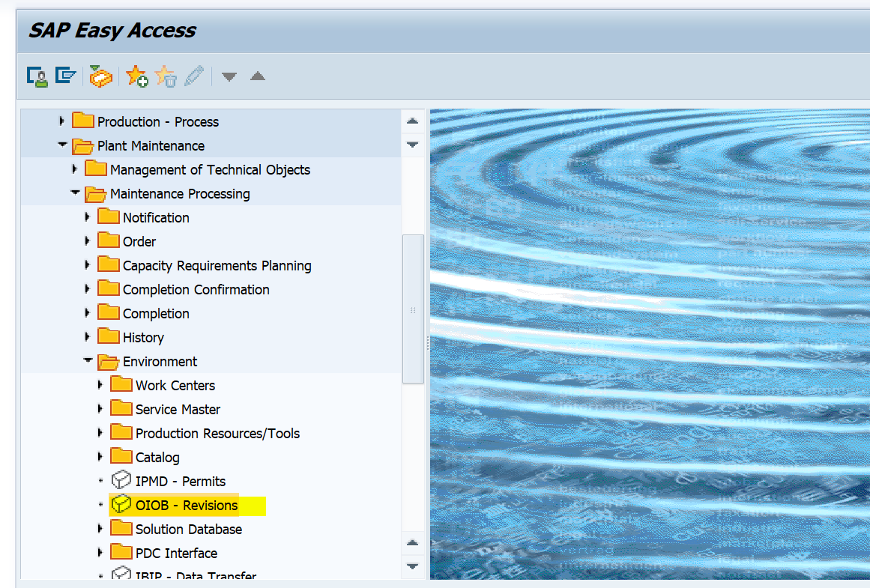The height and width of the screenshot is (588, 870).
Task: Expand the Notification node arrow
Action: tap(87, 216)
